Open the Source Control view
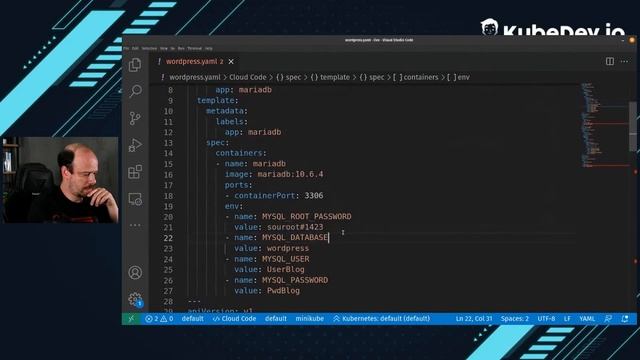The width and height of the screenshot is (640, 360). [135, 118]
